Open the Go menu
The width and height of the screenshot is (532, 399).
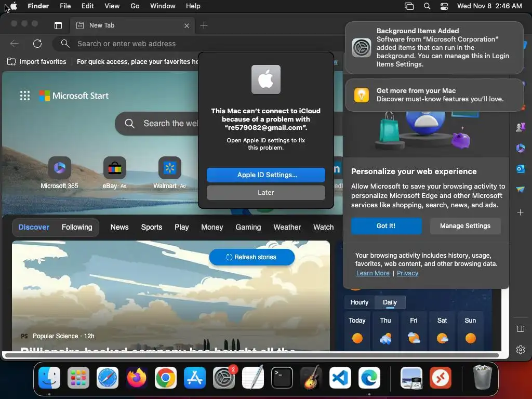pyautogui.click(x=135, y=6)
